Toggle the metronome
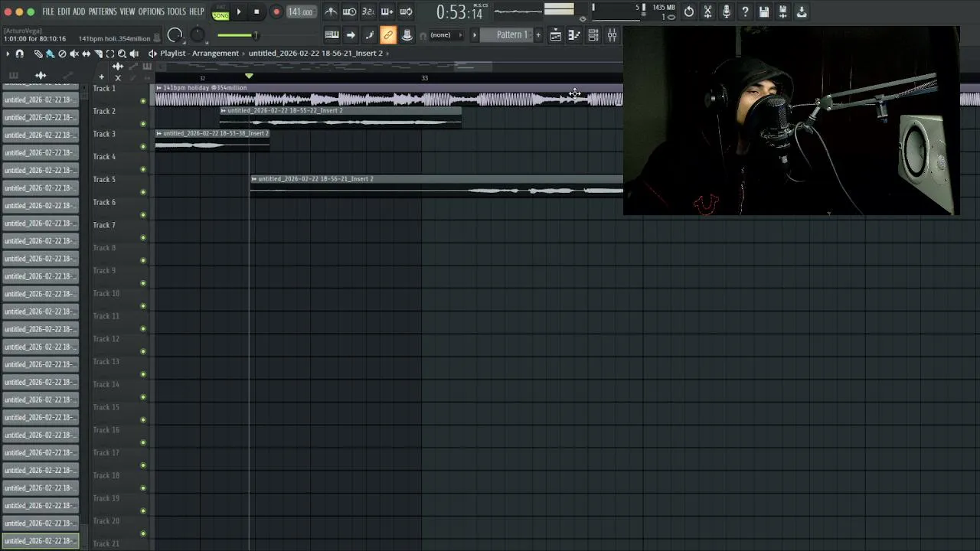 tap(330, 11)
